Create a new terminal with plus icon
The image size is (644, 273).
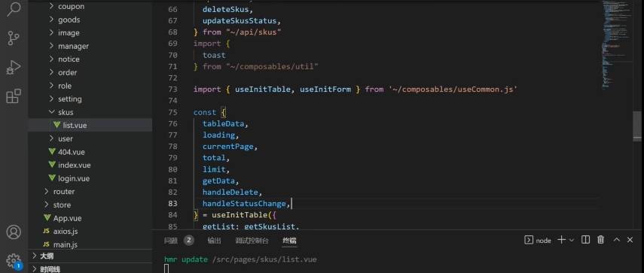point(561,240)
